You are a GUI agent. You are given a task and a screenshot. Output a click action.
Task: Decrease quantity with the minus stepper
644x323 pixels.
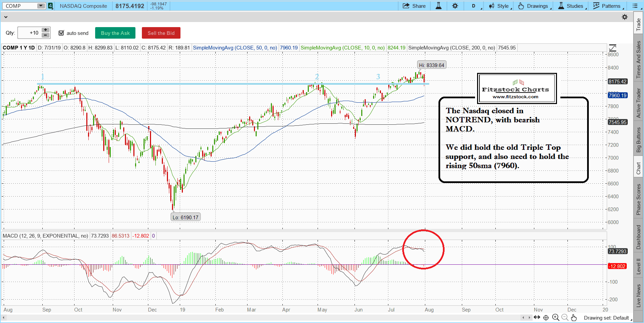pyautogui.click(x=45, y=35)
